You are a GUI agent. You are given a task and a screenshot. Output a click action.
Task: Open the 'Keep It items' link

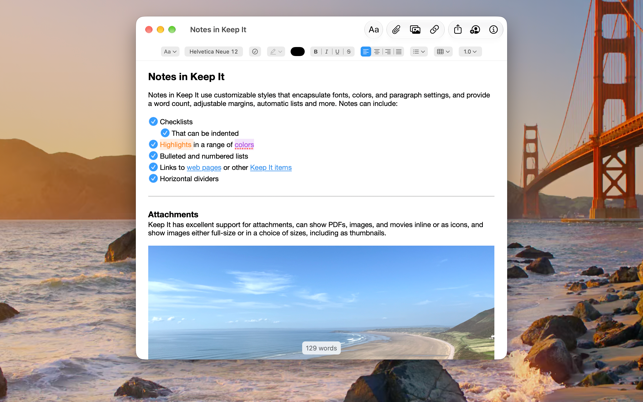[271, 167]
